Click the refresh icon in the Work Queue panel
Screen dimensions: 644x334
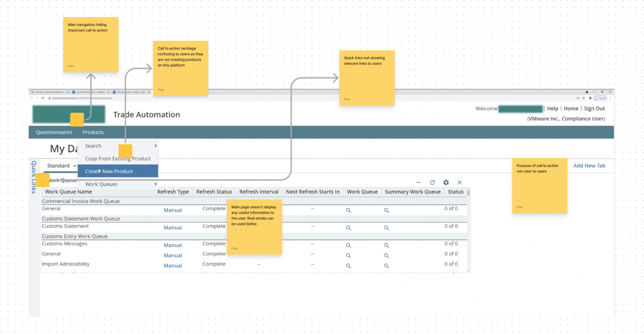pyautogui.click(x=432, y=183)
